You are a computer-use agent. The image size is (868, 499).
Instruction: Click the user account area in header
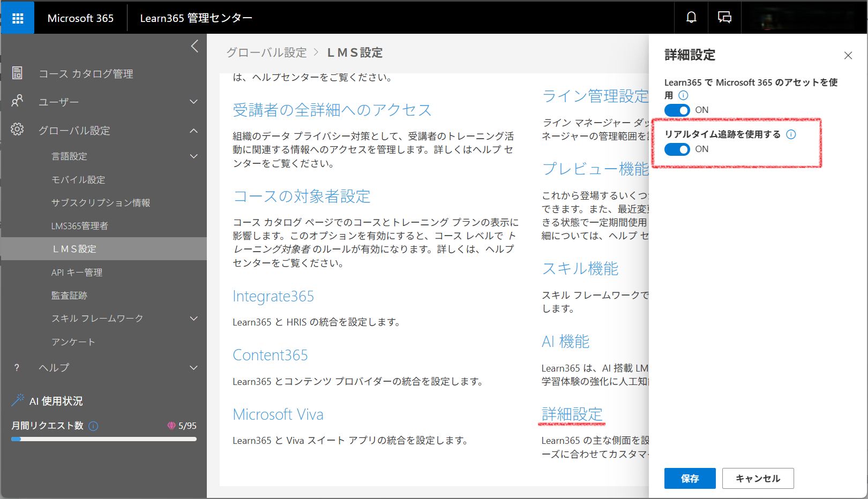(804, 18)
